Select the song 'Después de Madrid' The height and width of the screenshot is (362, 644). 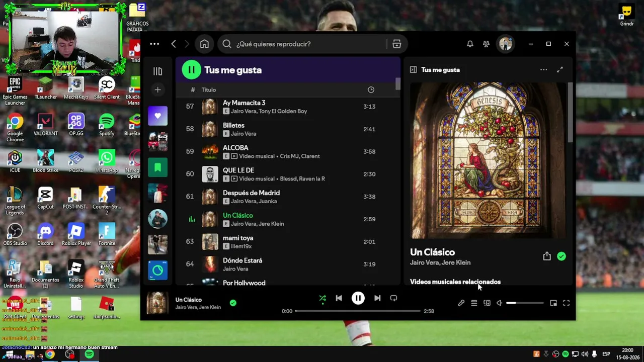(251, 193)
